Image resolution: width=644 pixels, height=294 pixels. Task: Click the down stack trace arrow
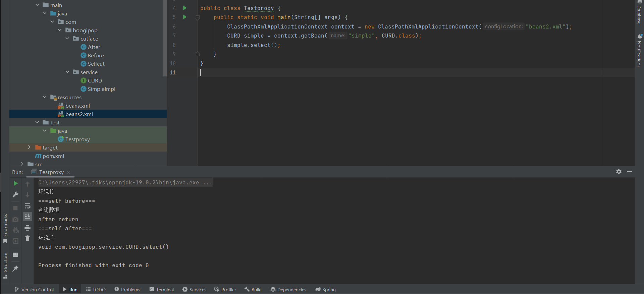(28, 194)
